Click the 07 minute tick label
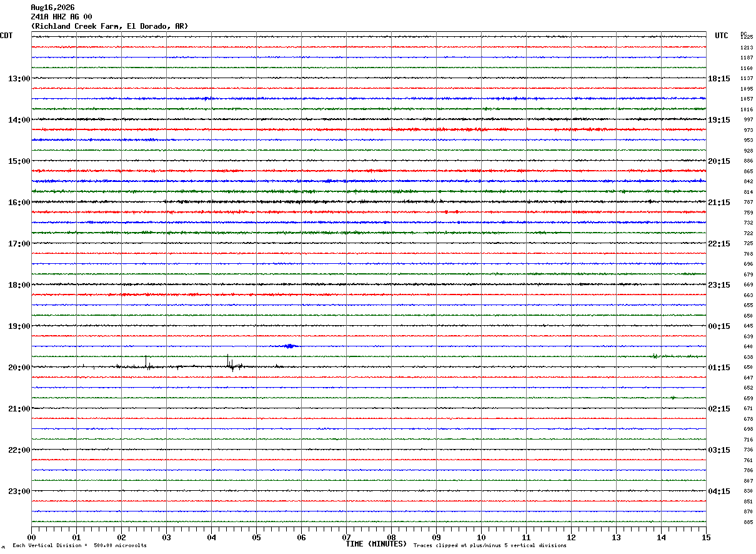Viewport: 756px width, 554px height. pos(346,537)
